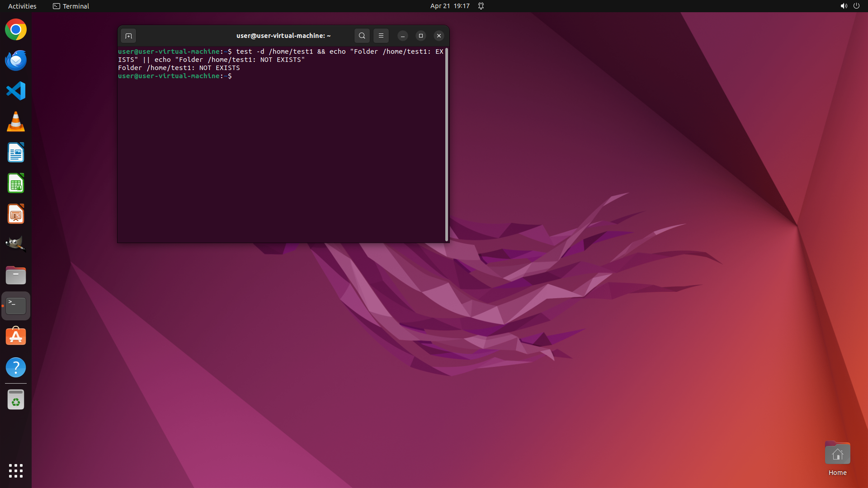
Task: Launch GIMP image editor
Action: pyautogui.click(x=16, y=244)
